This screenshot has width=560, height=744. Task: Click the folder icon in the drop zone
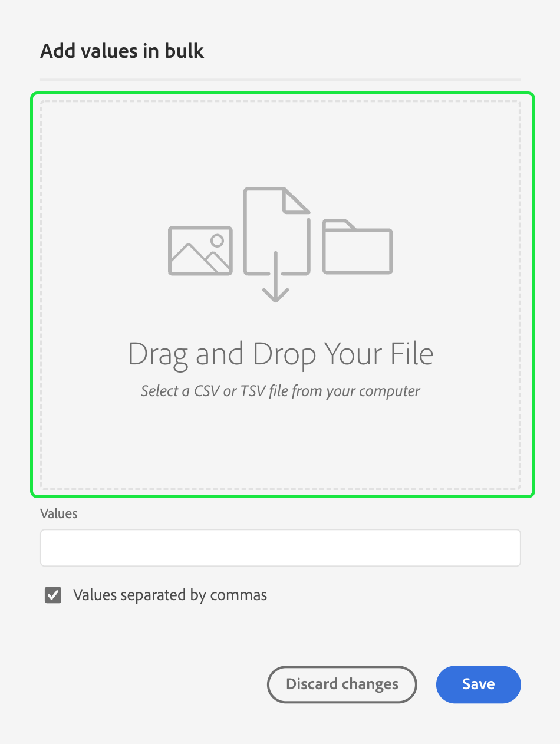(358, 246)
